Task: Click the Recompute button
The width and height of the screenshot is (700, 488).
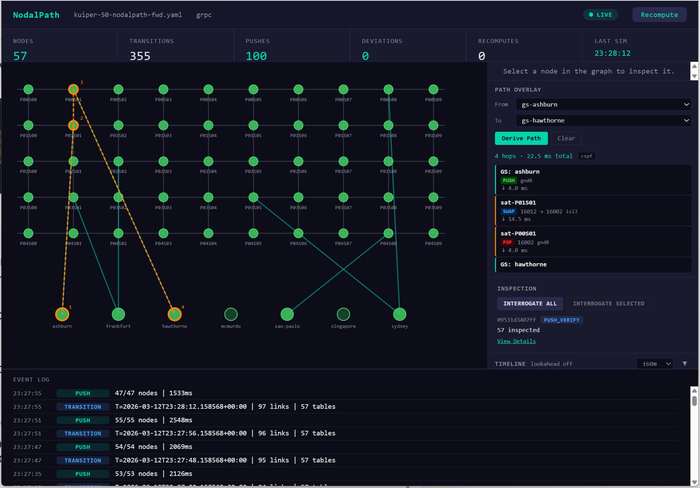Action: click(659, 15)
